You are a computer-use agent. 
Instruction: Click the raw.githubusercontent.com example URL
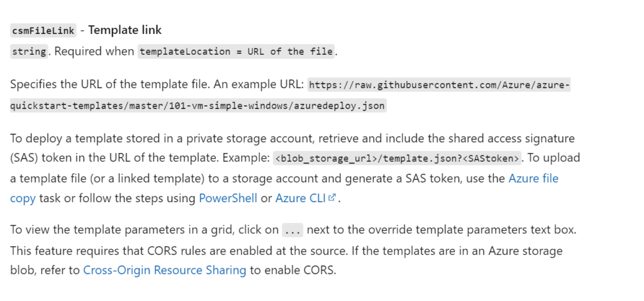[x=438, y=85]
